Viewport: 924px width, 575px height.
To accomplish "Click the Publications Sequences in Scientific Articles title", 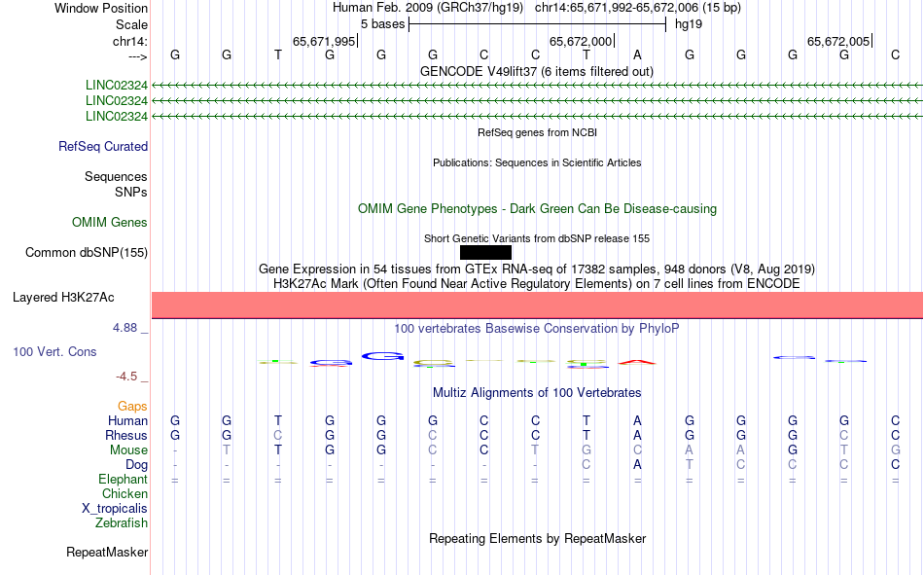I will point(537,162).
